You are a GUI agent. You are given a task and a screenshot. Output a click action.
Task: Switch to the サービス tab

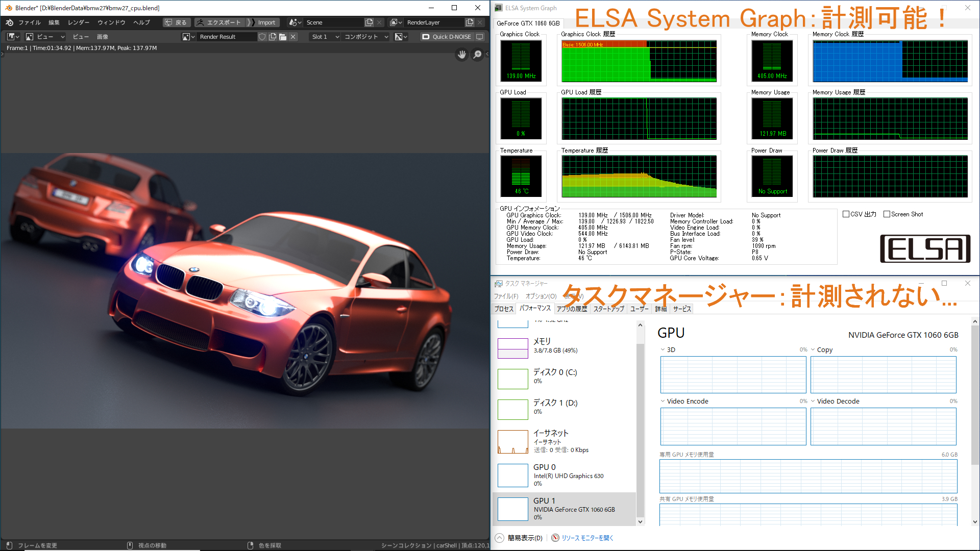pyautogui.click(x=682, y=309)
